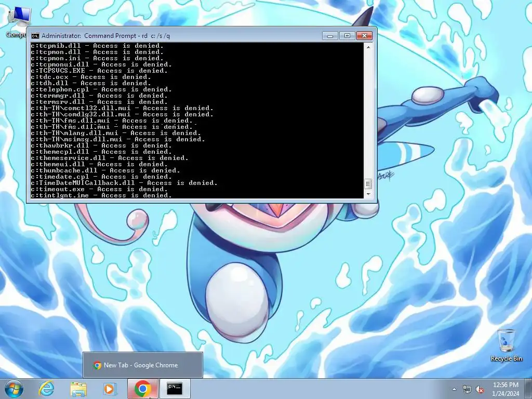Click the line with 'c:themeservice.dll'

pyautogui.click(x=110, y=158)
